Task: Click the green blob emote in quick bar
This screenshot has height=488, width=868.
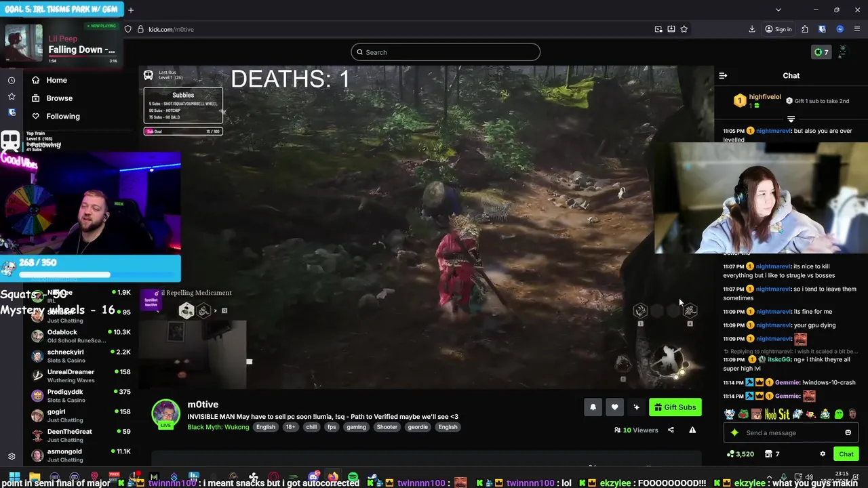Action: tap(839, 414)
